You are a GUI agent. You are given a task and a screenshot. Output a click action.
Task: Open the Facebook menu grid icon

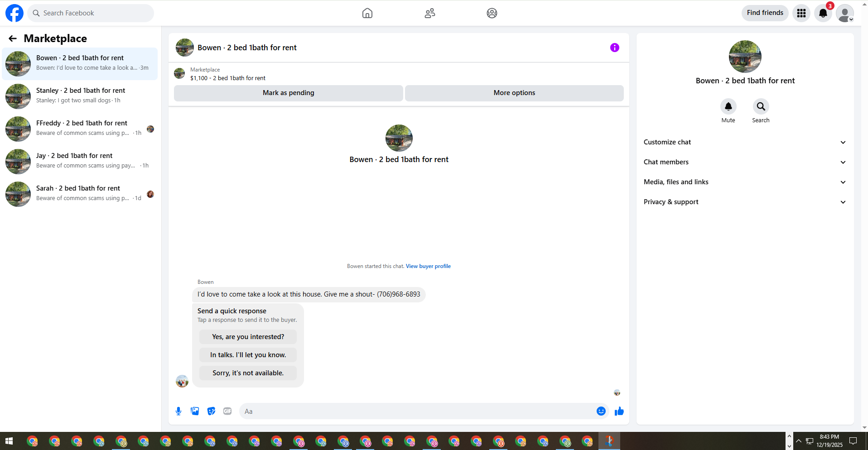click(x=801, y=13)
